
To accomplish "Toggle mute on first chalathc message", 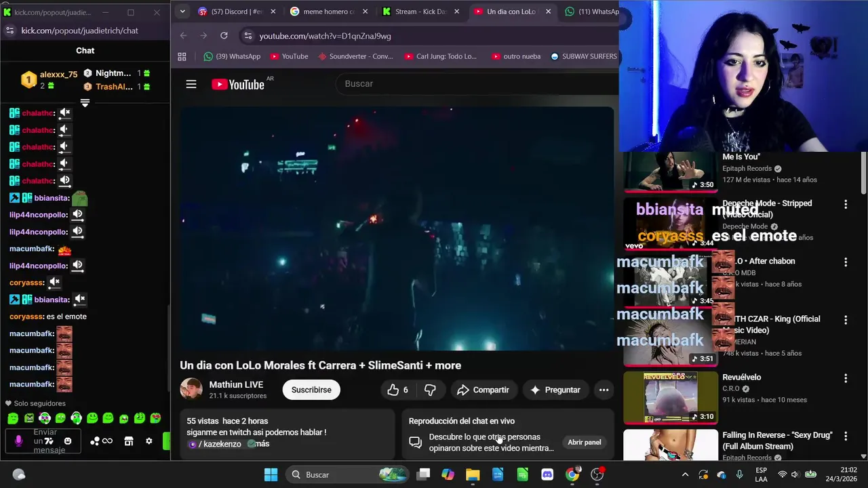I will tap(64, 113).
